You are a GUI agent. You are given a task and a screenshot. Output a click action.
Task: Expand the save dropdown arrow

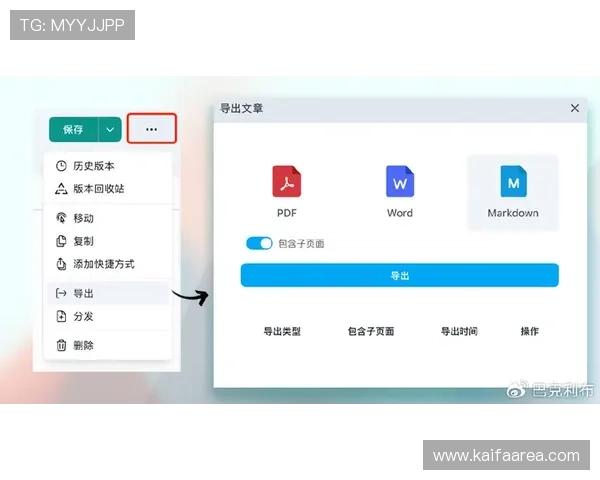click(110, 129)
